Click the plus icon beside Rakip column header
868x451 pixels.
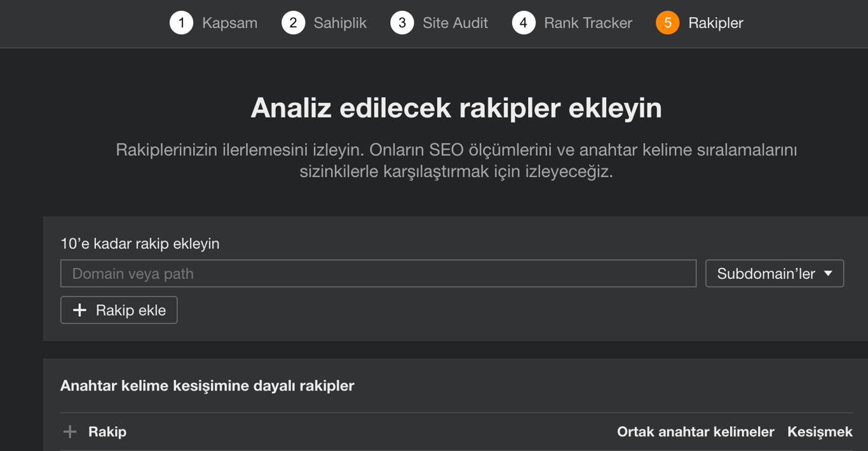(x=70, y=431)
